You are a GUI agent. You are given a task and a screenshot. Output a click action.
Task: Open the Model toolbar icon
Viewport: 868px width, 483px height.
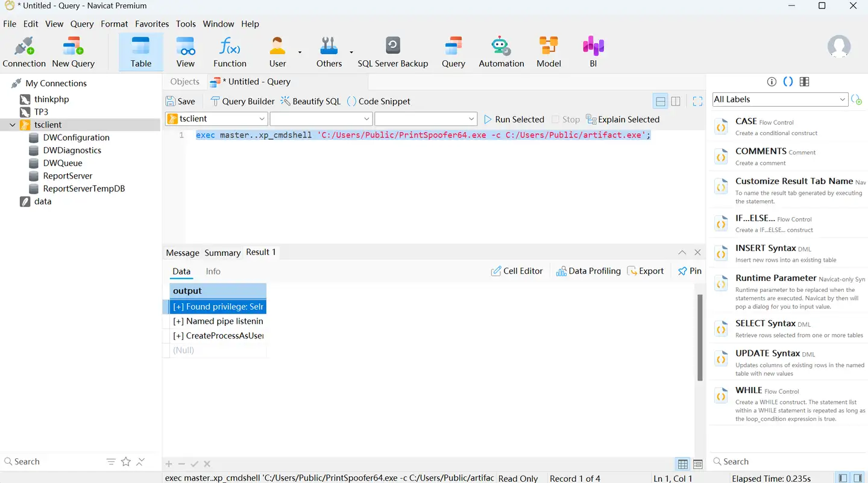point(549,52)
